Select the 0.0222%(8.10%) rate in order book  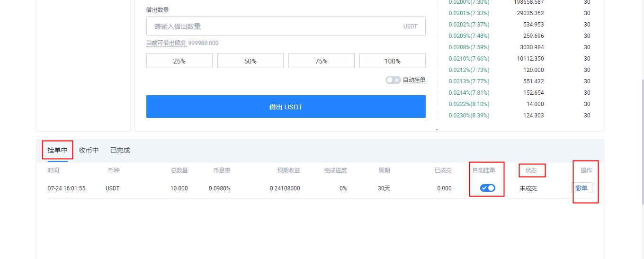point(469,104)
